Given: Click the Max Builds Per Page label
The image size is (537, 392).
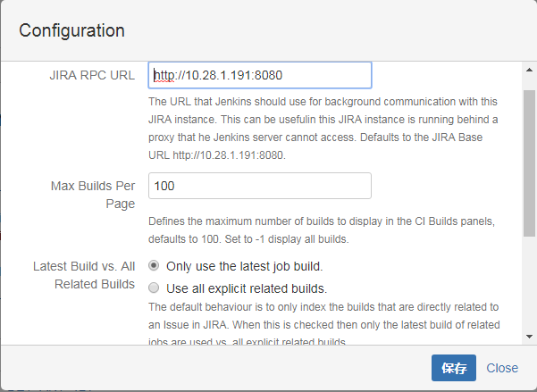Looking at the screenshot, I should click(93, 195).
